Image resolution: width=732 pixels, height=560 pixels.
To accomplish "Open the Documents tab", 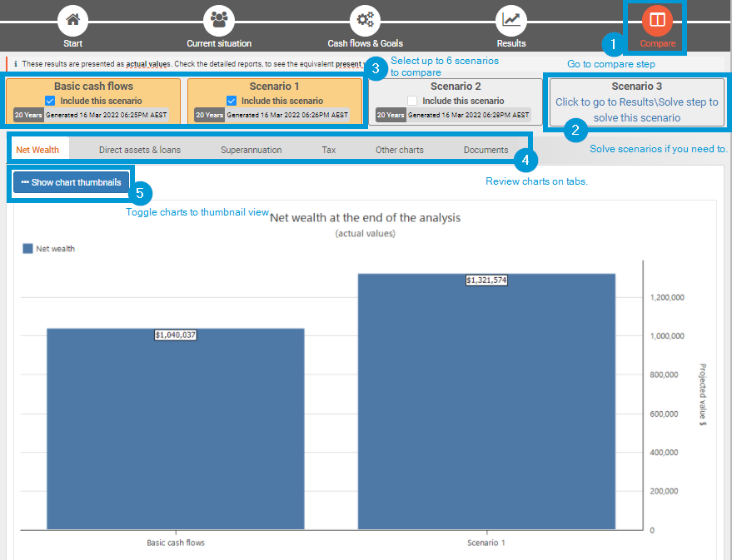I will (x=486, y=150).
